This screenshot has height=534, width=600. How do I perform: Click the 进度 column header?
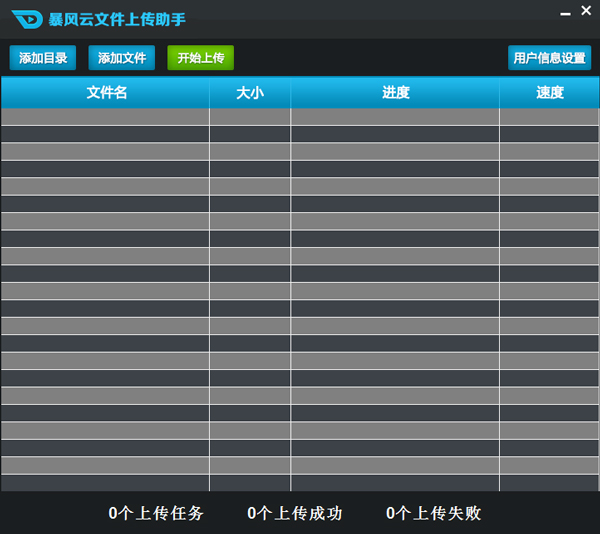click(395, 93)
